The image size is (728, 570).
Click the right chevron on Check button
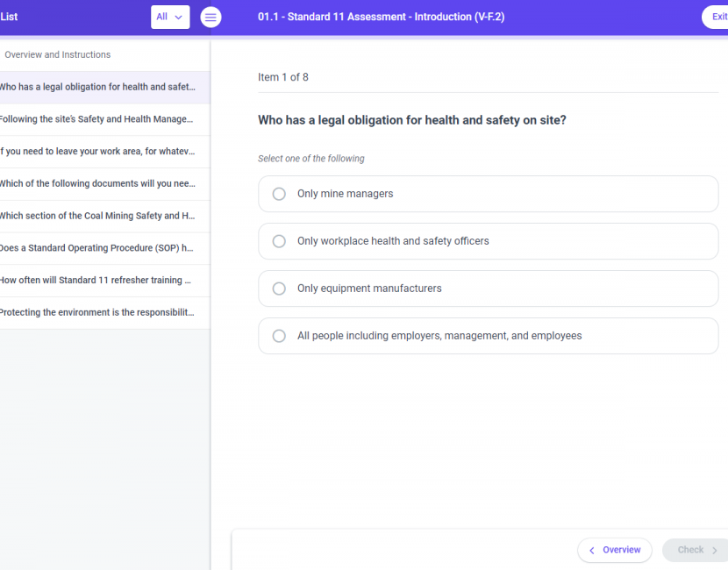[x=715, y=551]
